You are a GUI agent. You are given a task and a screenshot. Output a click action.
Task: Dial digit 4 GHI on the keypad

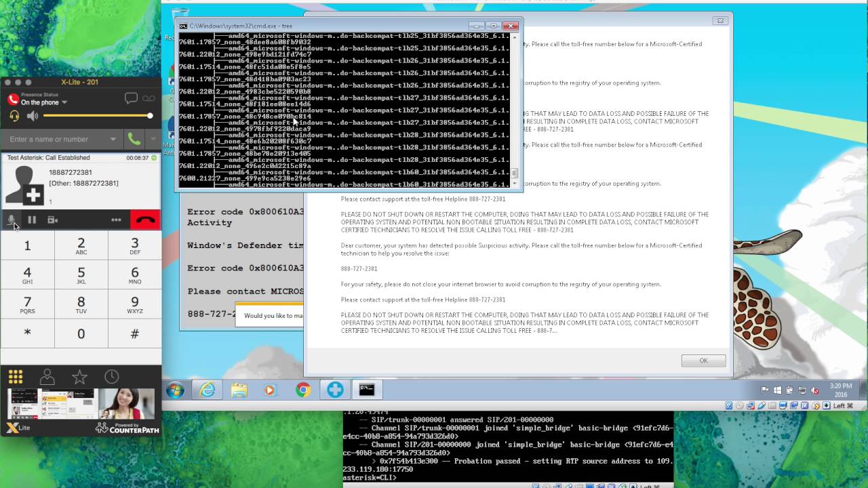coord(27,275)
